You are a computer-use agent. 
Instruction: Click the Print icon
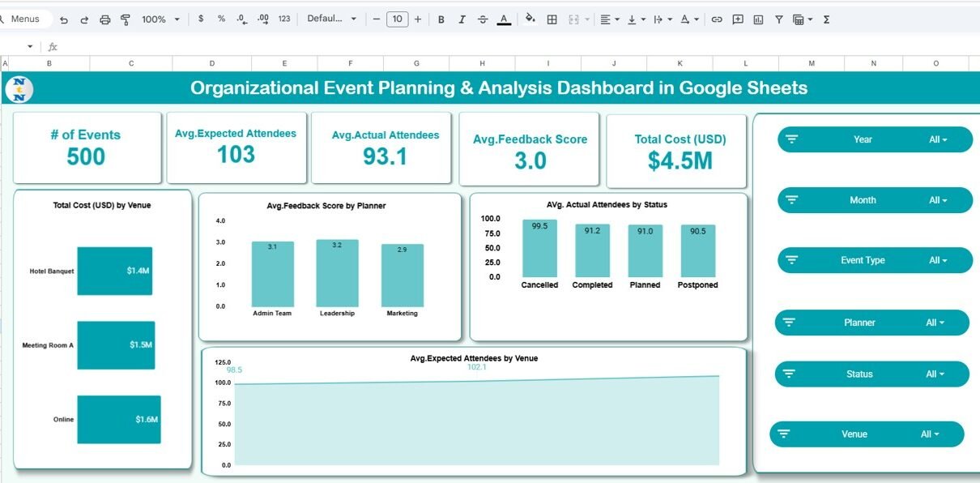click(104, 19)
